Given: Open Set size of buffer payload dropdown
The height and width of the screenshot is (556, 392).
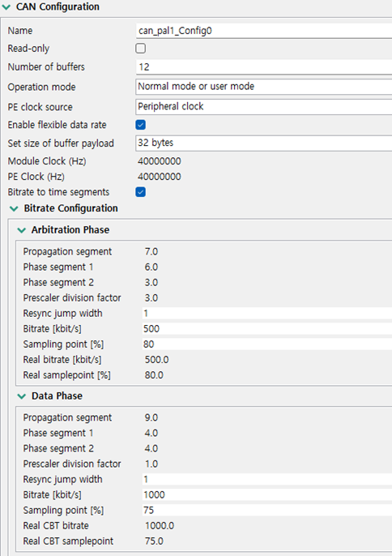Looking at the screenshot, I should 264,143.
